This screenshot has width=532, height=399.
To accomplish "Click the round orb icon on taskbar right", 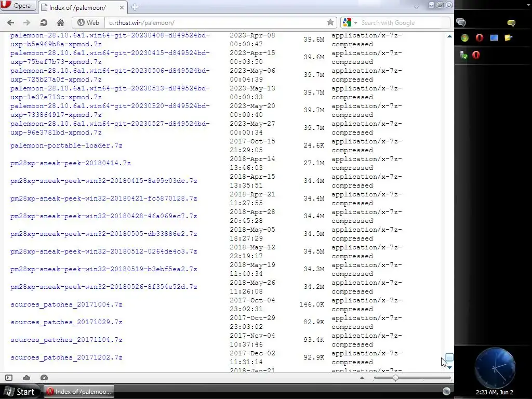I will click(446, 391).
